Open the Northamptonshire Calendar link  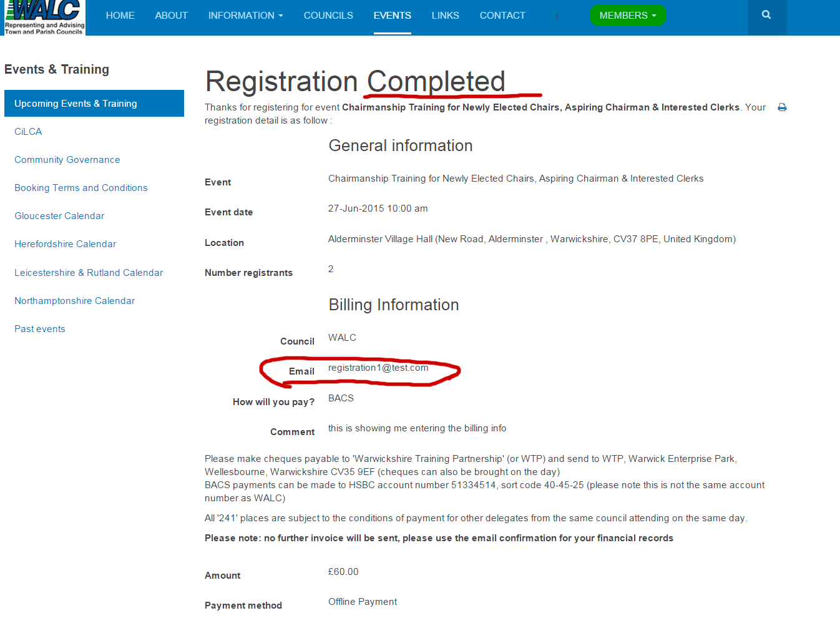74,301
